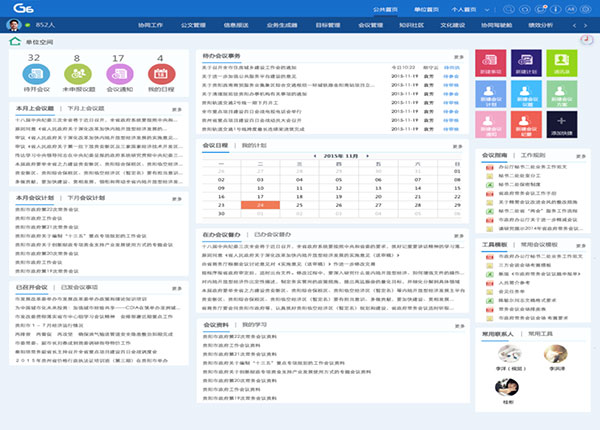
Task: Open the last round icon in top bar
Action: click(x=586, y=9)
